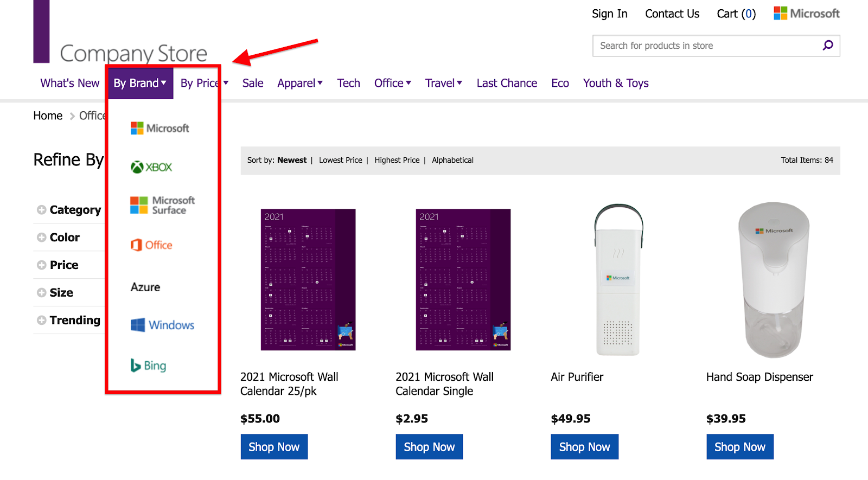
Task: Open the Hand Soap Dispenser product image
Action: point(774,280)
